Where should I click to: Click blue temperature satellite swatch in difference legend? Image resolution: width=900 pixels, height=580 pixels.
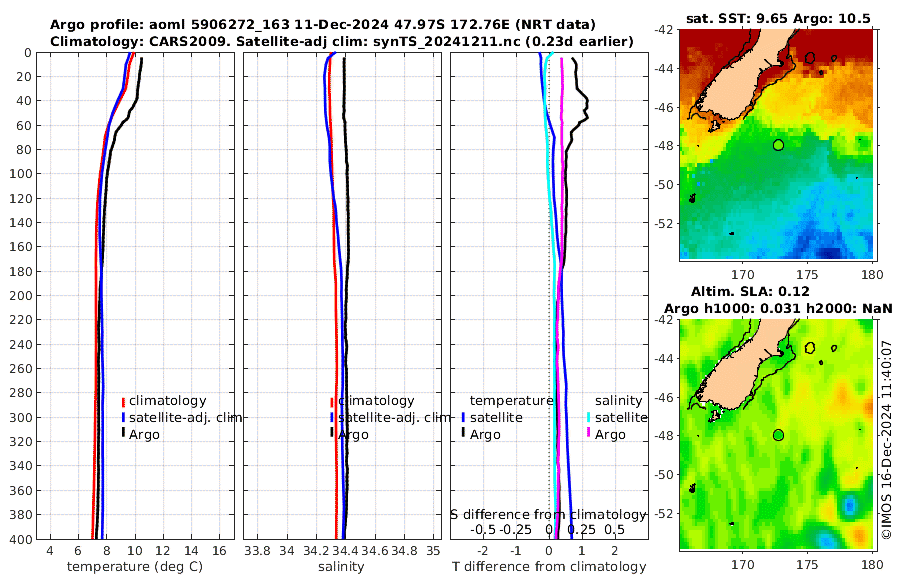click(x=463, y=418)
